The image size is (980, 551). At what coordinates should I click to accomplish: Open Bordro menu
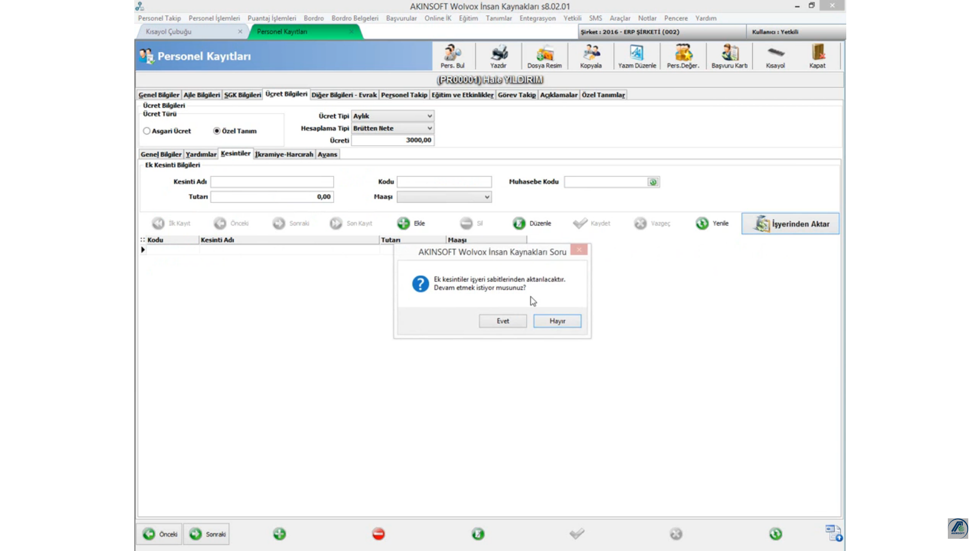[x=313, y=18]
